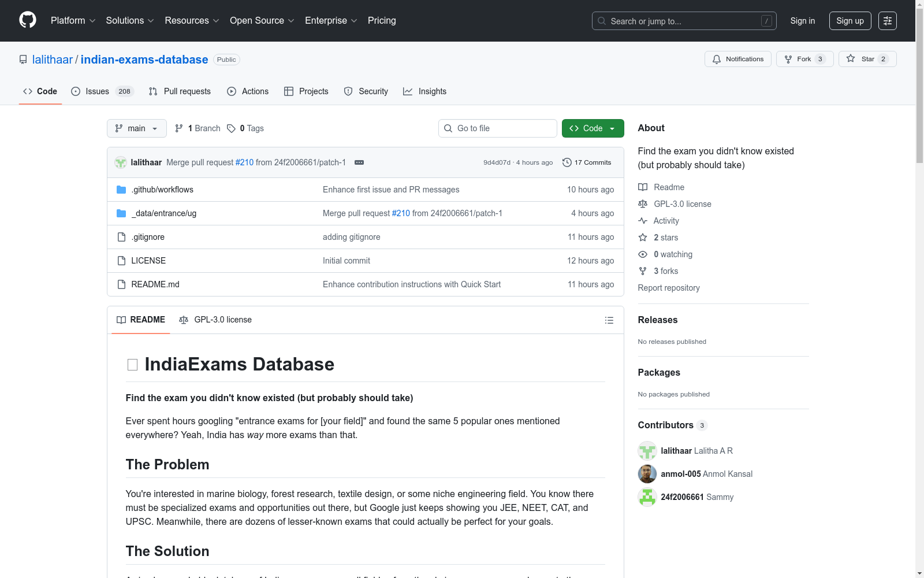The image size is (924, 578).
Task: Click the fork icon beside 3 forks
Action: coord(643,271)
